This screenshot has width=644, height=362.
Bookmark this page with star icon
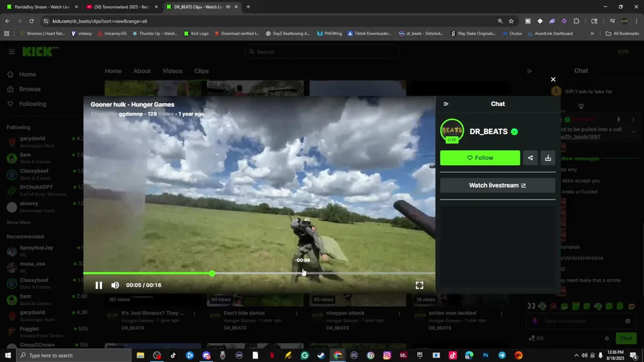[x=511, y=21]
